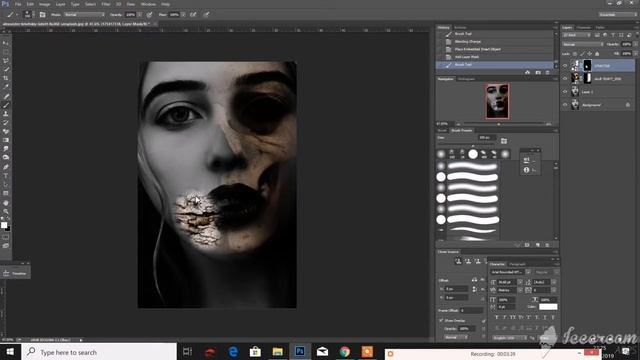
Task: Select the Eyedropper tool in the toolbox
Action: [6, 87]
